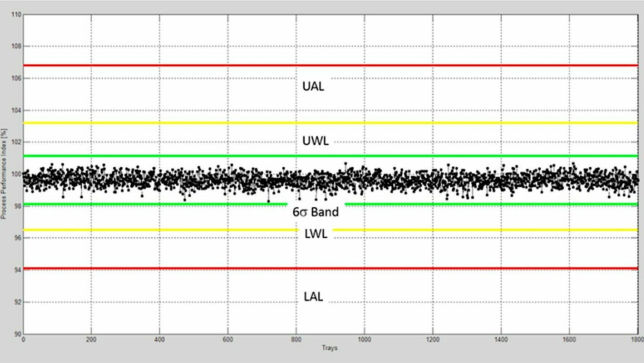Click the Trays x-axis title
The width and height of the screenshot is (644, 363).
click(x=329, y=348)
